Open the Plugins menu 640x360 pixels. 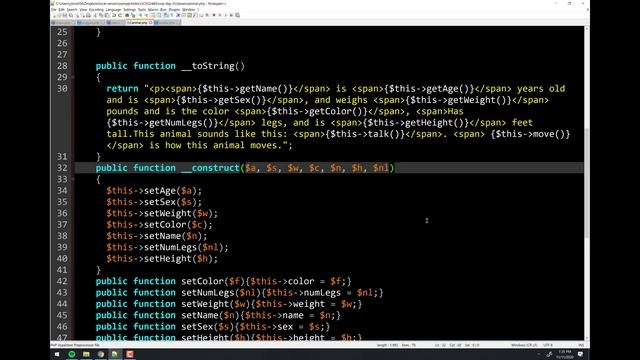tap(174, 9)
